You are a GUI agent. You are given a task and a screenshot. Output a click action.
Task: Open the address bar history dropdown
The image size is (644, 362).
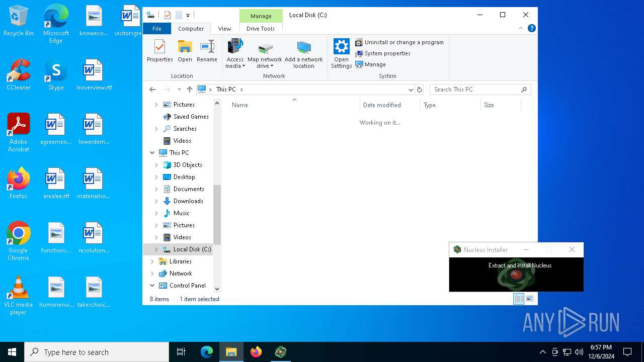(x=411, y=89)
